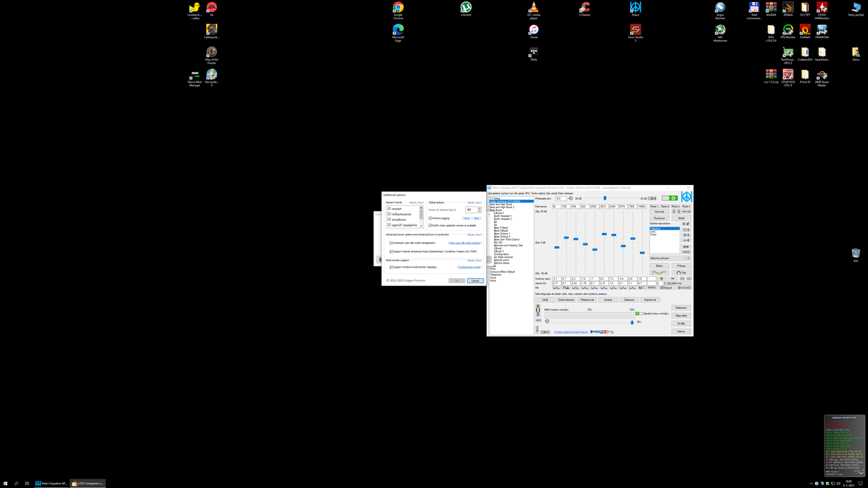Toggle Support remote streaming hosts checkbox
The height and width of the screenshot is (488, 868).
tap(391, 251)
